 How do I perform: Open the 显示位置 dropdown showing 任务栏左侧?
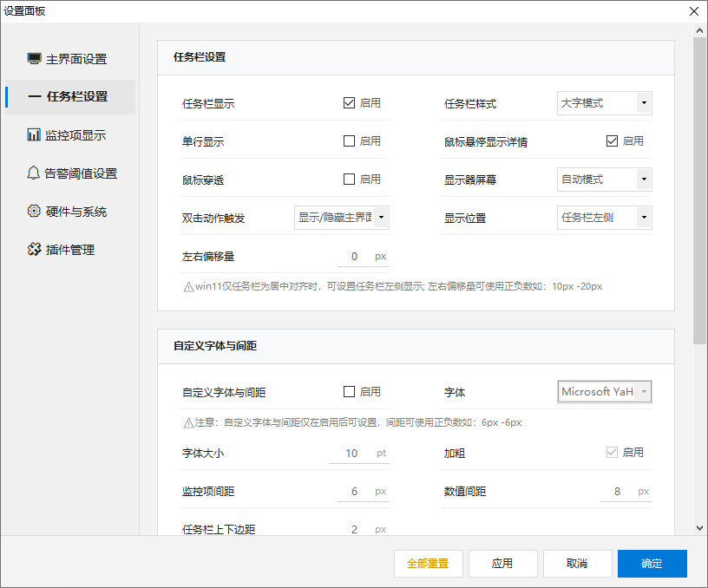(x=605, y=217)
